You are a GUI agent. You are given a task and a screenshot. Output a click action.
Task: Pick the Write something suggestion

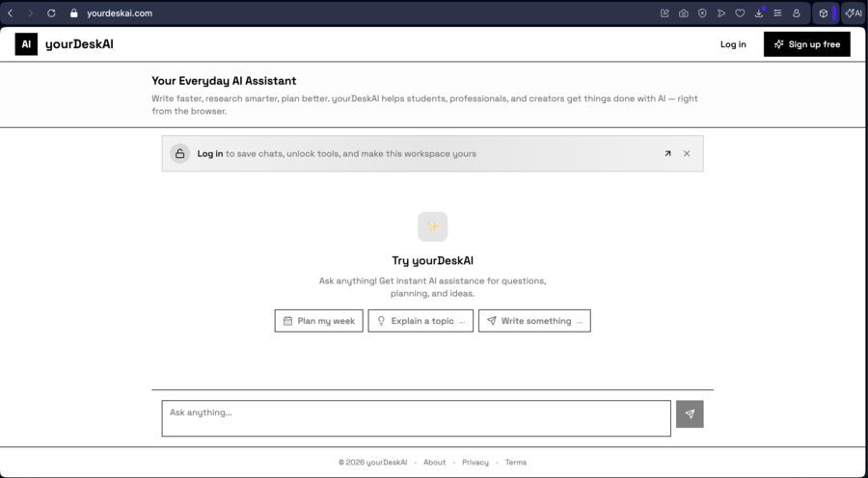(x=534, y=321)
